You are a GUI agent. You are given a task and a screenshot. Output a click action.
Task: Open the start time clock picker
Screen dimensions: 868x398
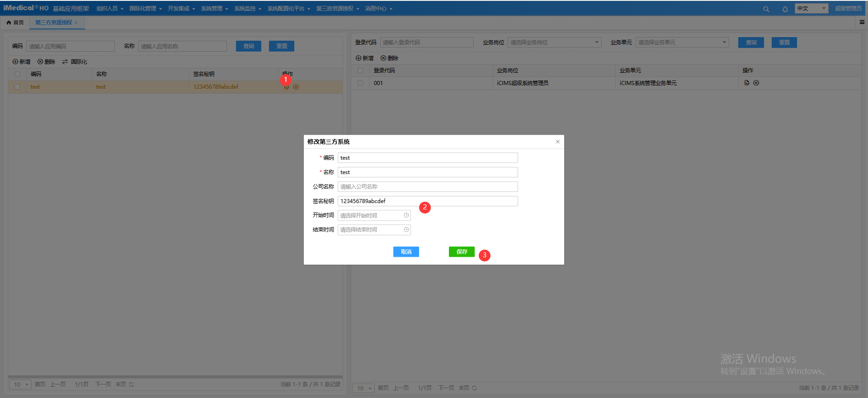point(406,215)
